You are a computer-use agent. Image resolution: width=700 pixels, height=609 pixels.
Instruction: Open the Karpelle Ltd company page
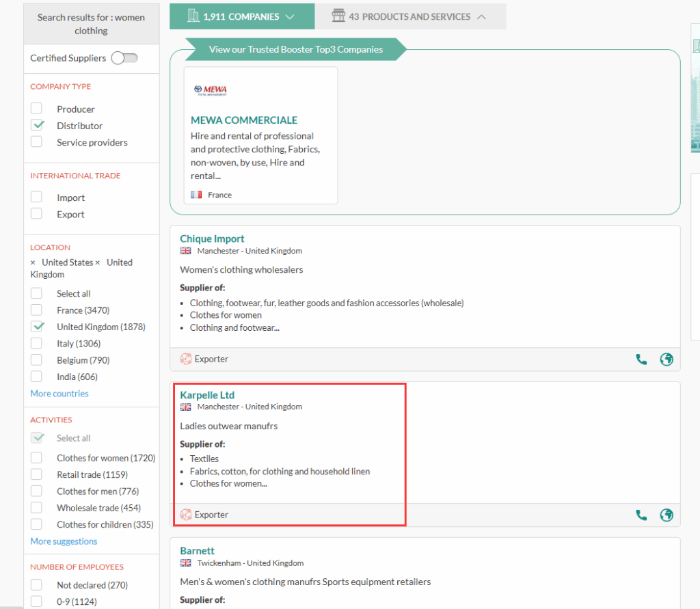pyautogui.click(x=207, y=395)
